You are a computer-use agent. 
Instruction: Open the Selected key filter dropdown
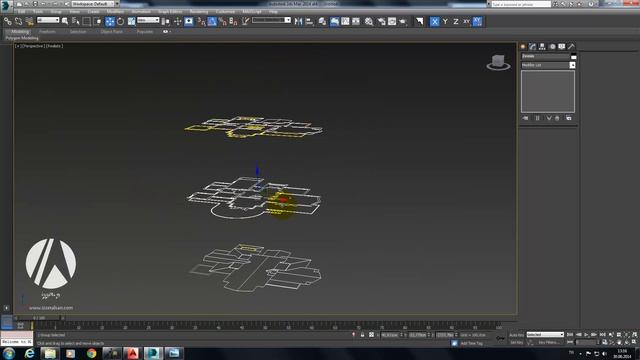point(545,335)
